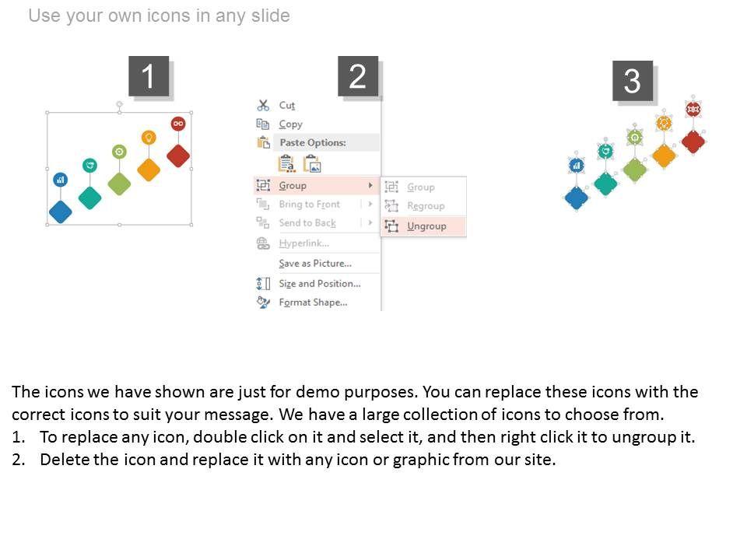Expand the Group submenu arrow
Image resolution: width=747 pixels, height=560 pixels.
click(370, 185)
